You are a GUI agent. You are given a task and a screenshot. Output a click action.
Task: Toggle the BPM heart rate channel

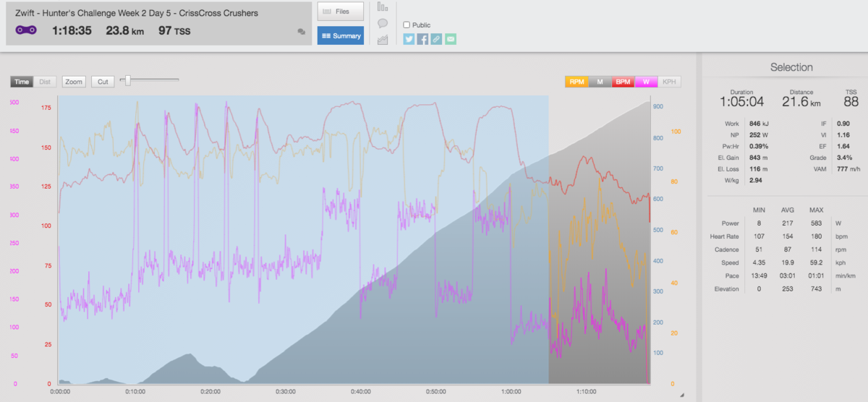tap(624, 82)
